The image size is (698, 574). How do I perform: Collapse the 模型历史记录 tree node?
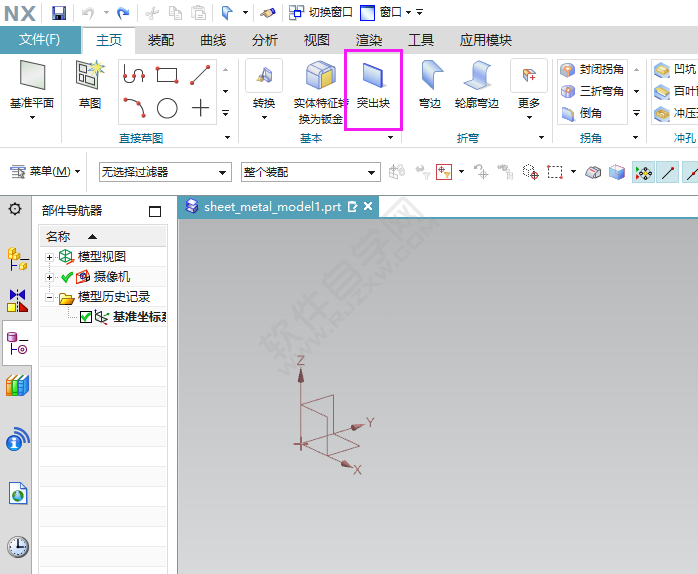(x=49, y=297)
